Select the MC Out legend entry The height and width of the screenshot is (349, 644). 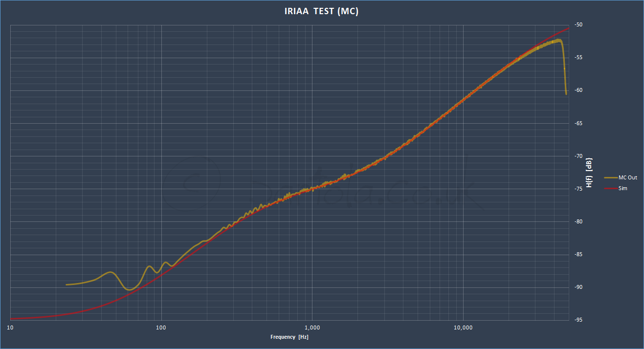pyautogui.click(x=621, y=178)
